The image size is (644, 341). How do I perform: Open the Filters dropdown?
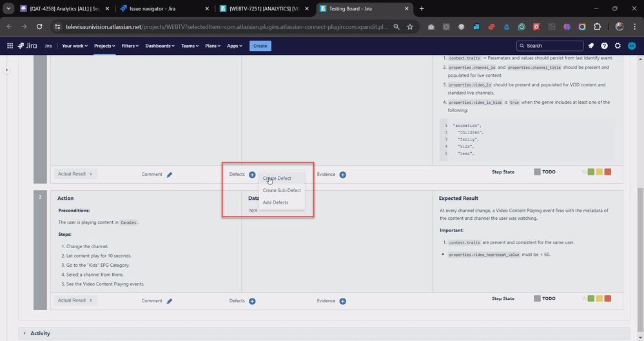[130, 46]
